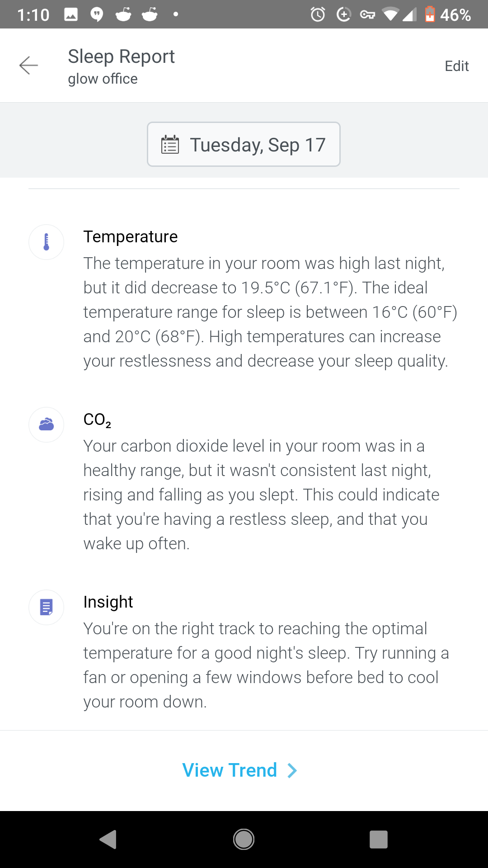This screenshot has width=488, height=868.
Task: Tap the glow office subtitle
Action: click(103, 79)
